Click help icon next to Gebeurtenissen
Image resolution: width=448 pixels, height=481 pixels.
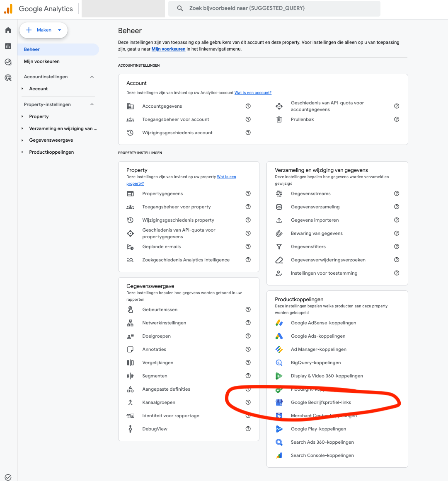coord(248,309)
